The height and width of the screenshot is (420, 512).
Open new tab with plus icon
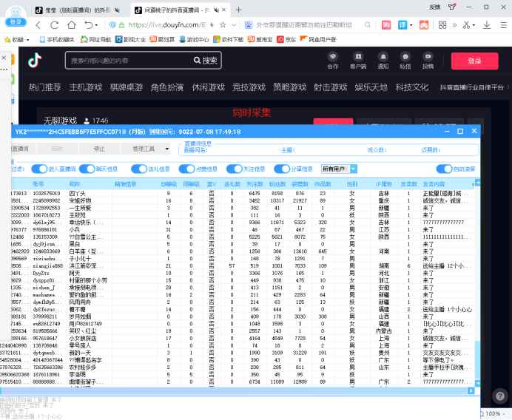239,10
